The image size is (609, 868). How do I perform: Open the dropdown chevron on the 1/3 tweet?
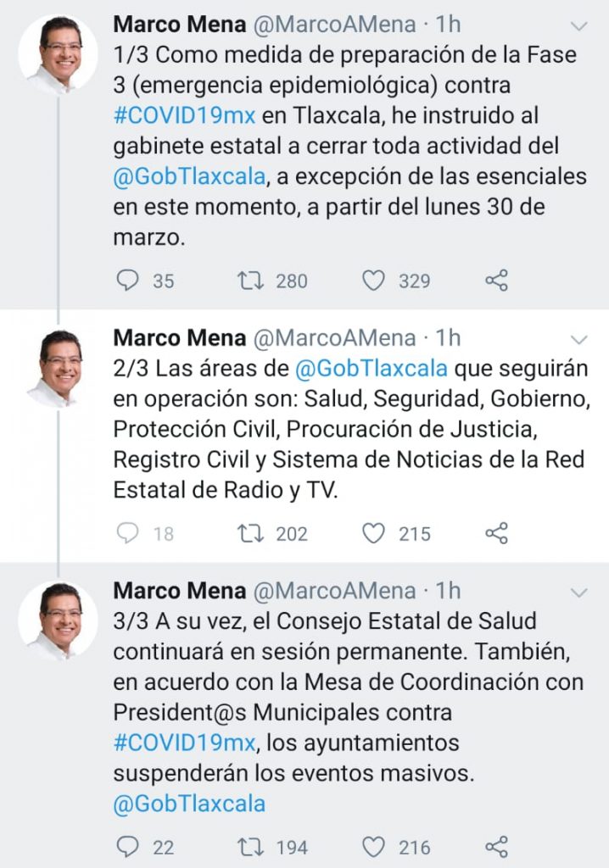tap(579, 26)
